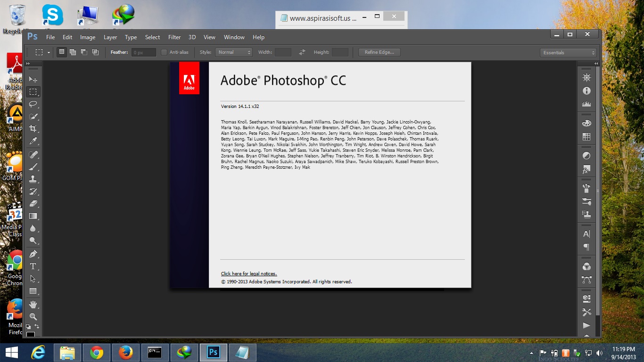Open the 3D menu

point(192,37)
